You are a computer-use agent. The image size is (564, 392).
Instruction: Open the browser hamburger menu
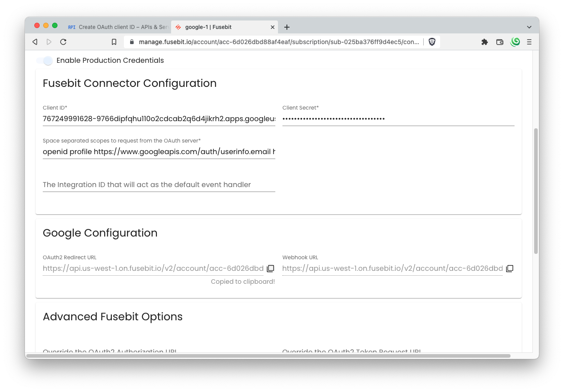(529, 42)
